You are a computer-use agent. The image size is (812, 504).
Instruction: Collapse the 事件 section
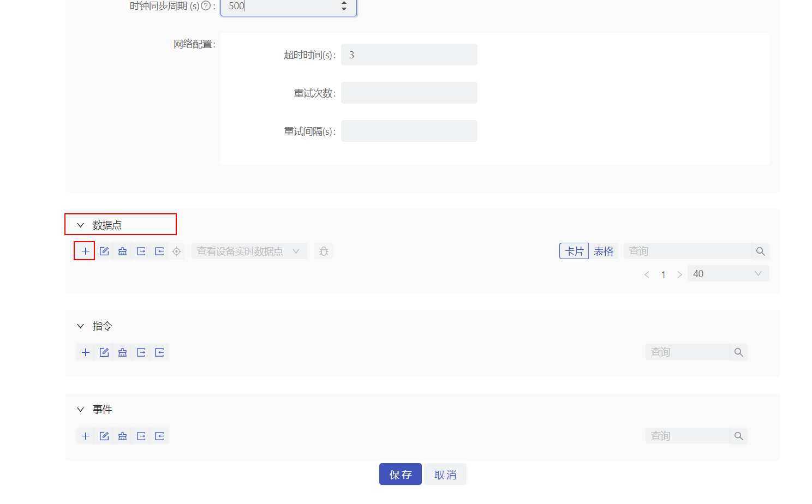[80, 409]
